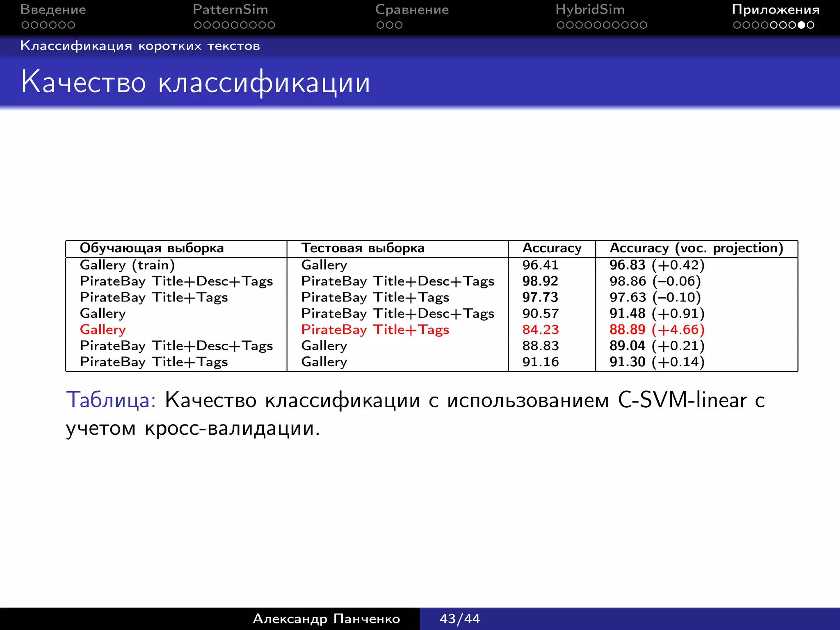Jump to the PatternSim section
The image size is (840, 630).
point(230,9)
